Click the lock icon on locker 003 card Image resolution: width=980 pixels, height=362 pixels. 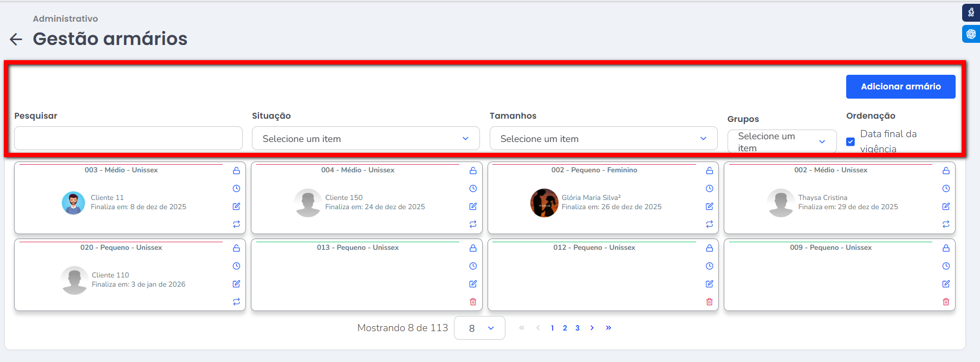[236, 171]
